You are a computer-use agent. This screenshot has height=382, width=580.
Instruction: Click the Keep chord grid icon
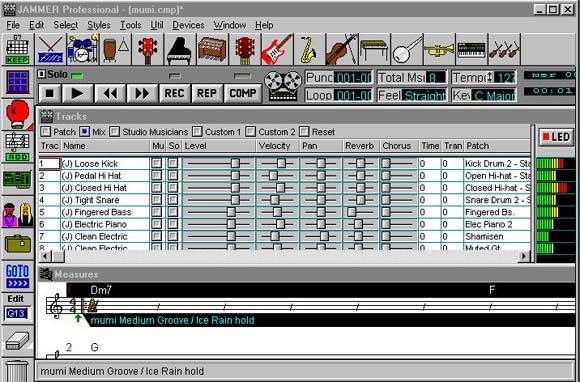pyautogui.click(x=17, y=49)
